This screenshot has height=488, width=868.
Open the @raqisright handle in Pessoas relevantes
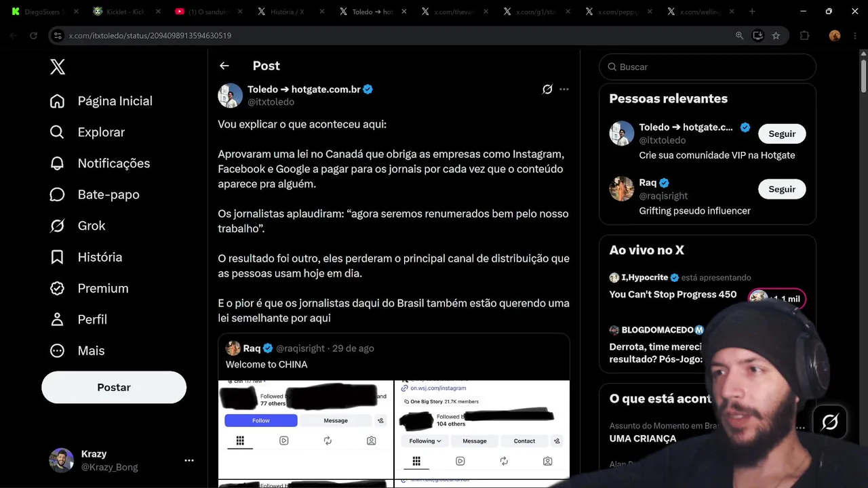pyautogui.click(x=663, y=196)
